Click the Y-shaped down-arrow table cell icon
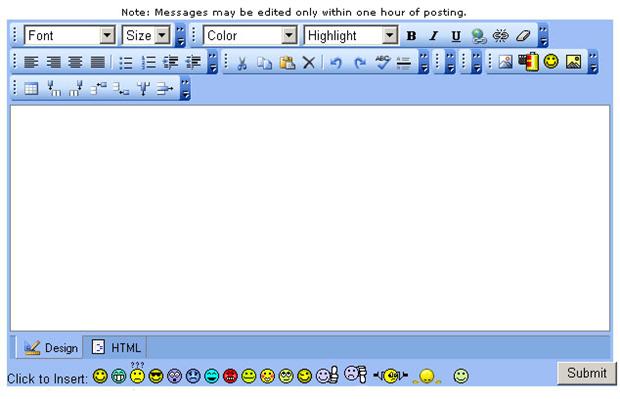 coord(143,88)
